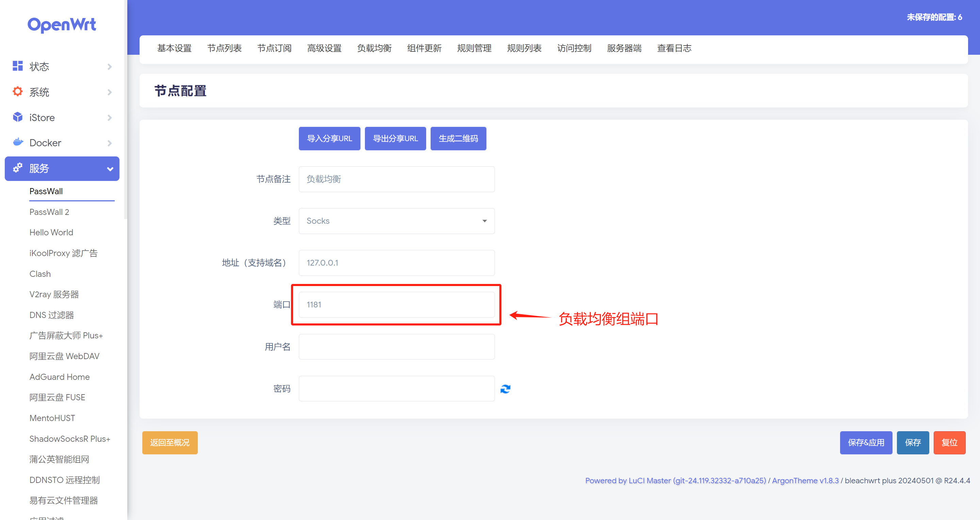
Task: Switch to the 节点列表 tab
Action: tap(224, 48)
